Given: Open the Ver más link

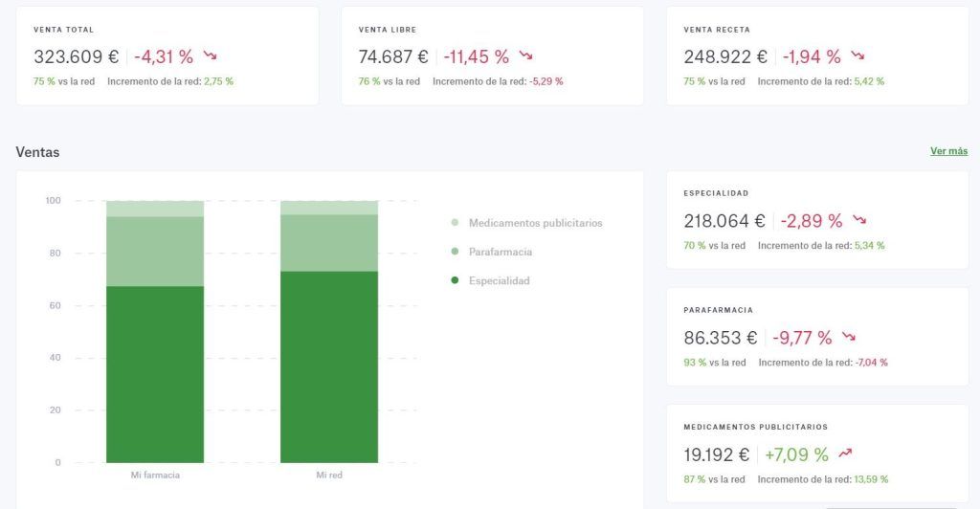Looking at the screenshot, I should (948, 151).
